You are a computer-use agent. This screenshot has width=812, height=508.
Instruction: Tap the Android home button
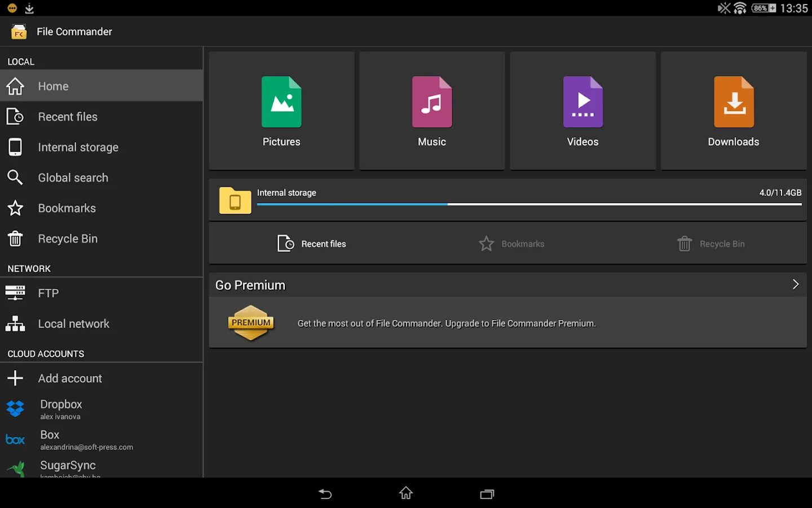tap(406, 493)
